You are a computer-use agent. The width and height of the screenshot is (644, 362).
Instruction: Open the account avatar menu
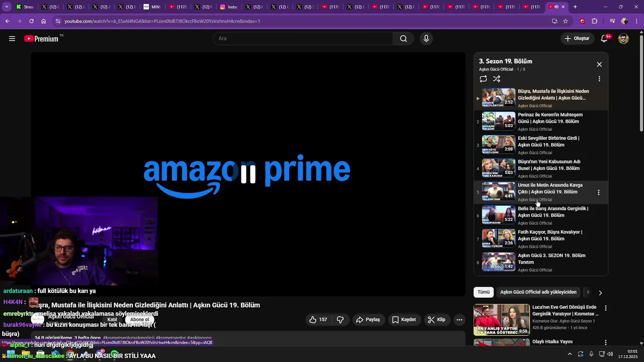tap(623, 39)
